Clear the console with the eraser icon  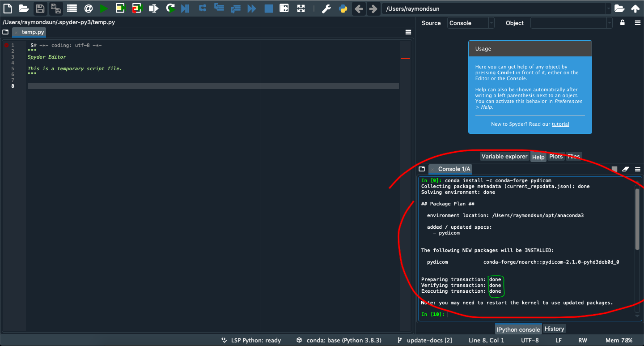[x=626, y=169]
